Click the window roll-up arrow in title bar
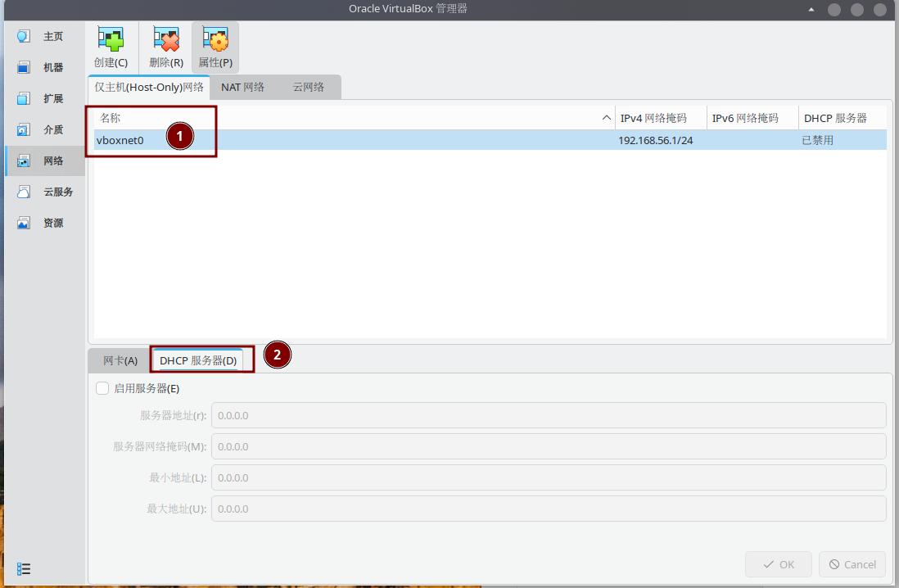 click(x=811, y=9)
